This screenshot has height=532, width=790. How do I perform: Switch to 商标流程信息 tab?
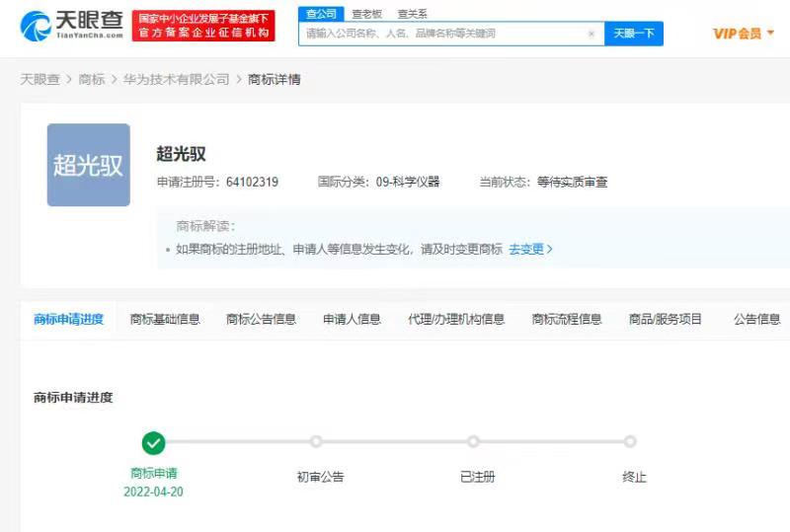[567, 319]
